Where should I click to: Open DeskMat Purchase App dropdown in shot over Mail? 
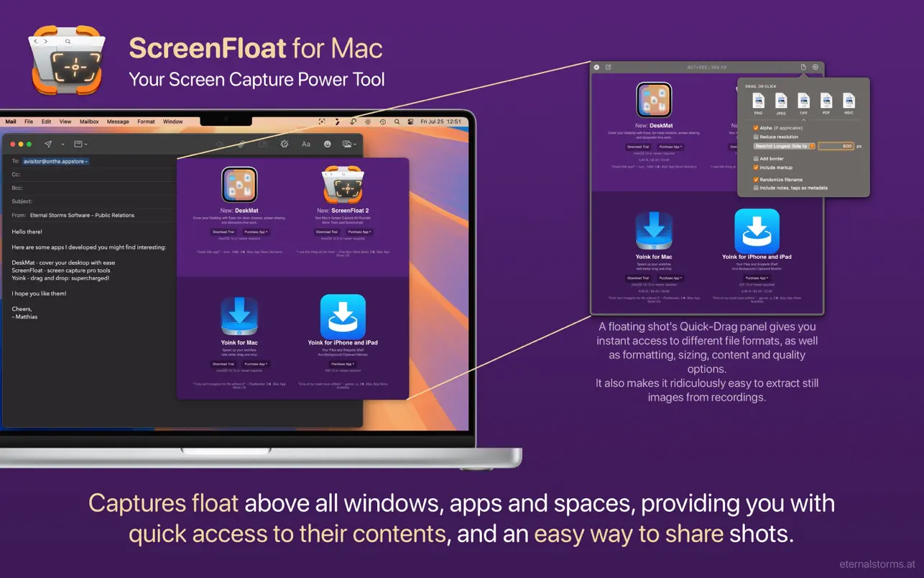(x=256, y=231)
